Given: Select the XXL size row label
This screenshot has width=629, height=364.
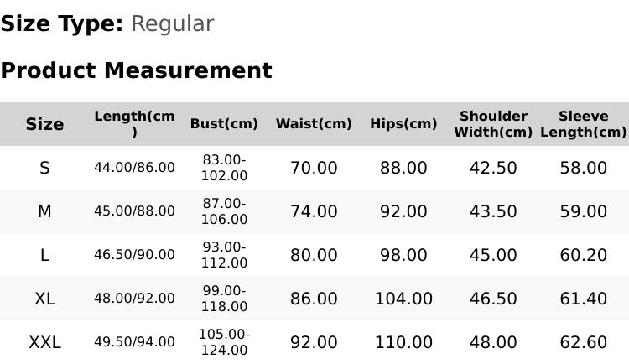Looking at the screenshot, I should click(44, 343).
